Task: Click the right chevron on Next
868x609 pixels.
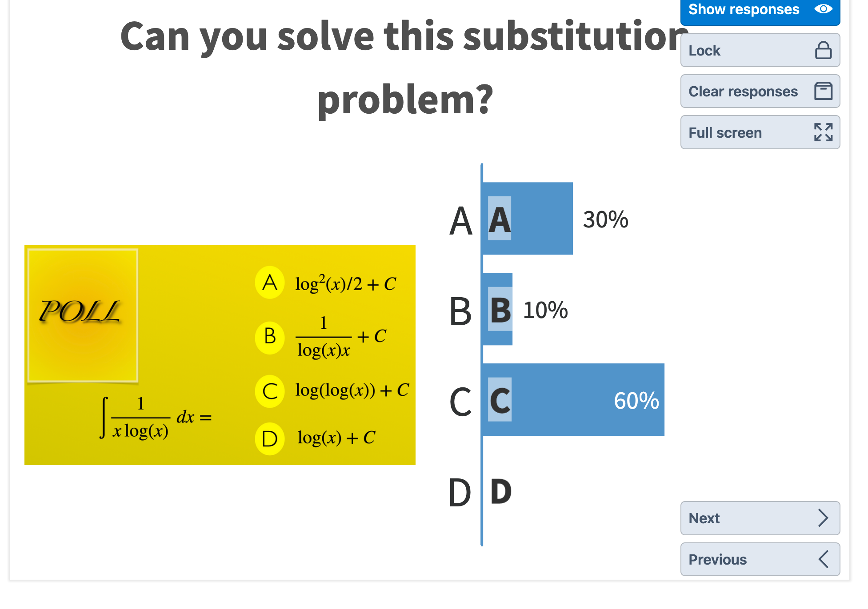Action: (823, 518)
